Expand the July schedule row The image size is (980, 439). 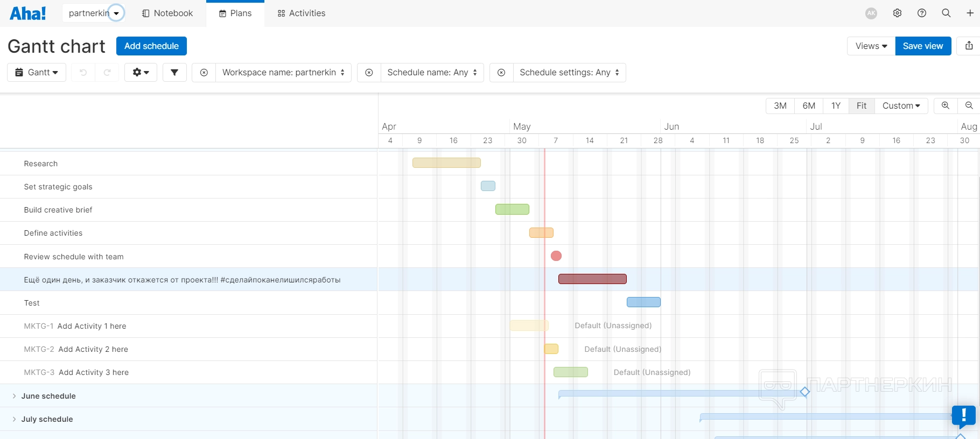tap(14, 419)
